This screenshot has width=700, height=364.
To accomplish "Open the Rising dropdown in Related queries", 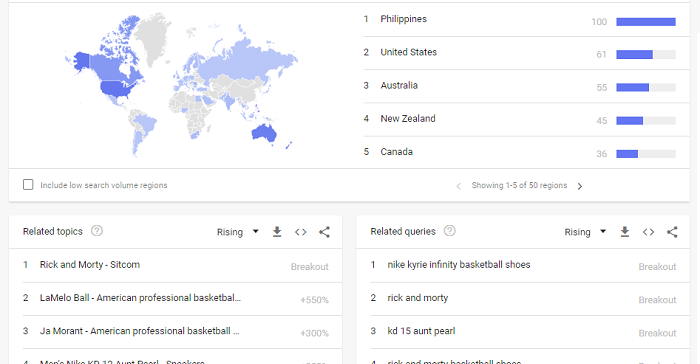I will pyautogui.click(x=585, y=232).
